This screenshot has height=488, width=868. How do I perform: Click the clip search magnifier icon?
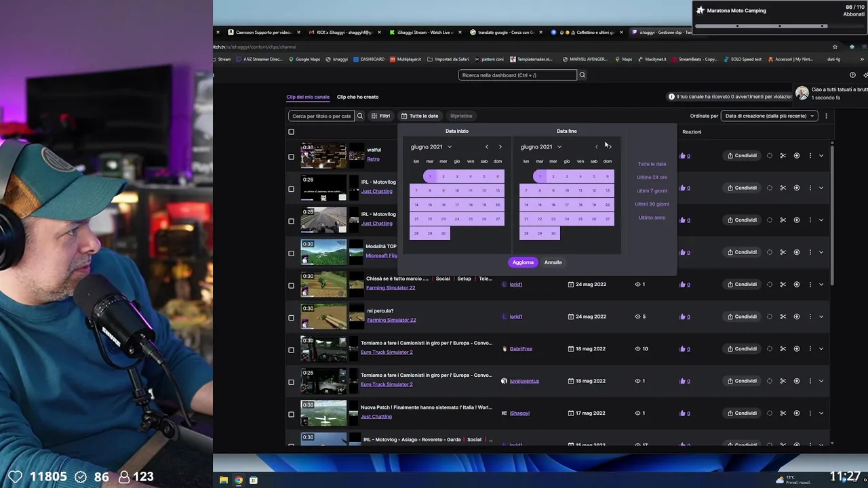pyautogui.click(x=360, y=116)
